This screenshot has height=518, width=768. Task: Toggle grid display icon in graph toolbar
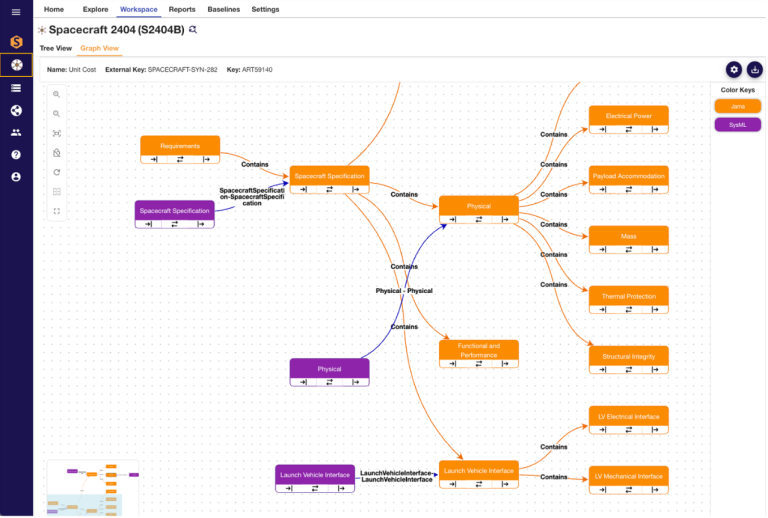57,192
